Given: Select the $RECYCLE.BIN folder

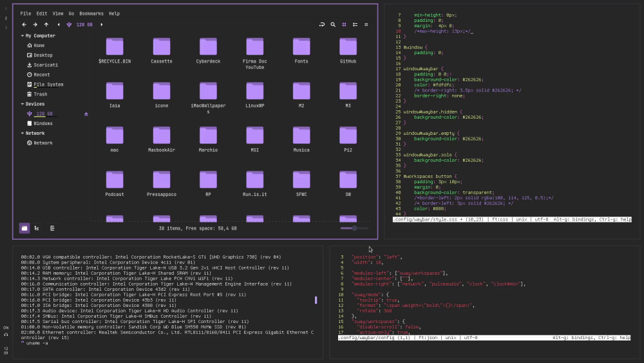Looking at the screenshot, I should click(115, 51).
